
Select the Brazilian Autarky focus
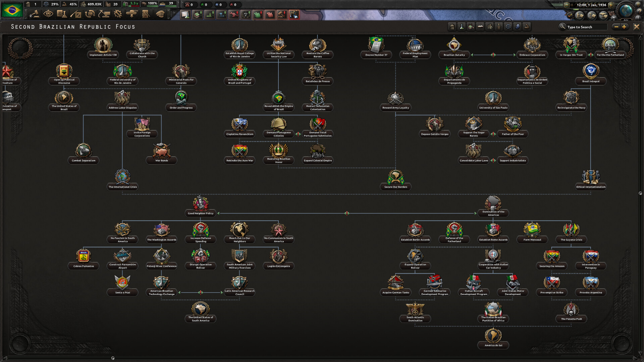pyautogui.click(x=454, y=47)
